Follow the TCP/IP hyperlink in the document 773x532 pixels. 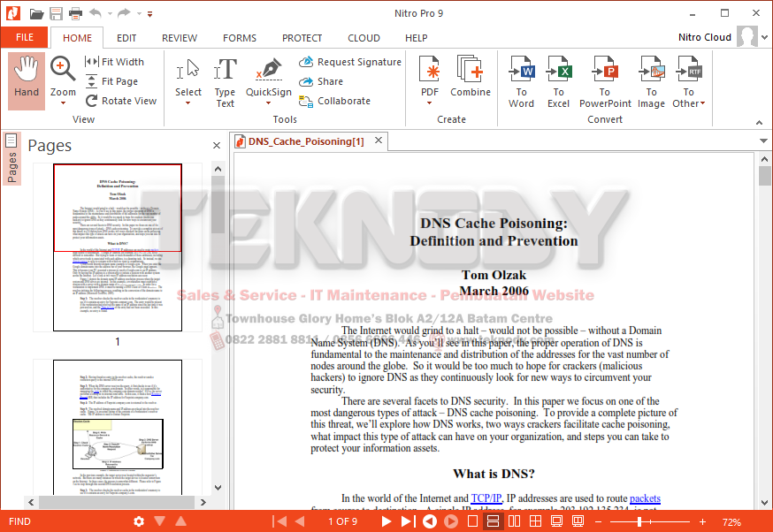tap(486, 498)
